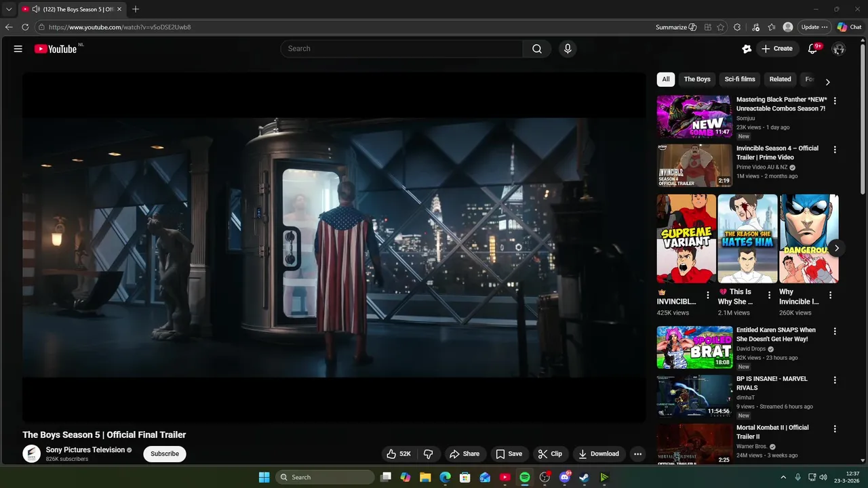Viewport: 868px width, 488px height.
Task: Select the Related filter chip
Action: click(780, 79)
